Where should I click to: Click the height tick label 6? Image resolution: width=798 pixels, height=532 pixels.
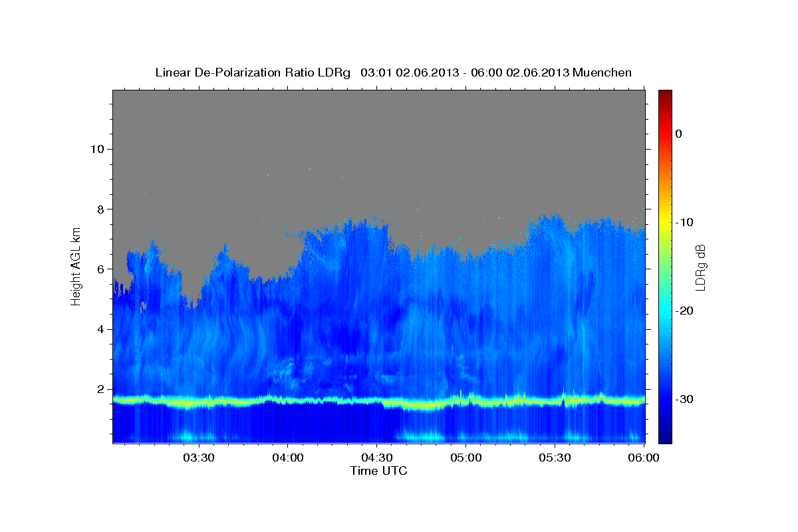pyautogui.click(x=99, y=269)
